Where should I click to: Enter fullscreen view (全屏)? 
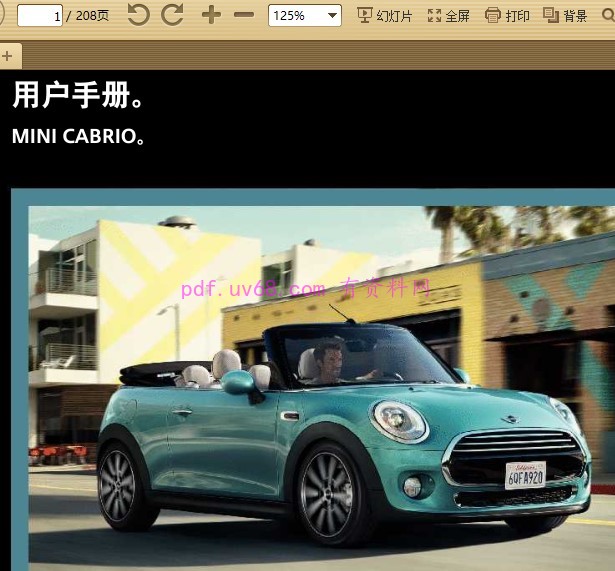click(448, 16)
